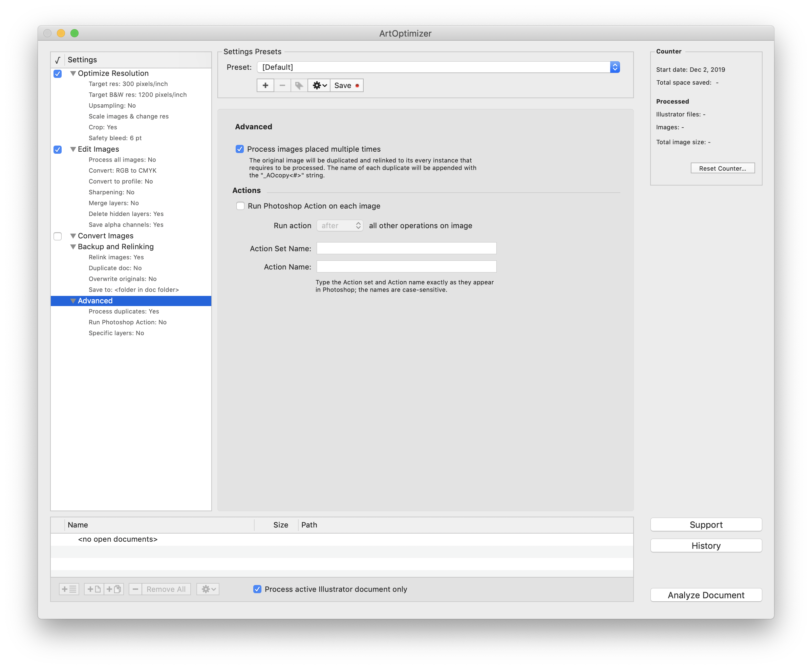The image size is (812, 669).
Task: Focus the Action Set Name field
Action: tap(406, 249)
